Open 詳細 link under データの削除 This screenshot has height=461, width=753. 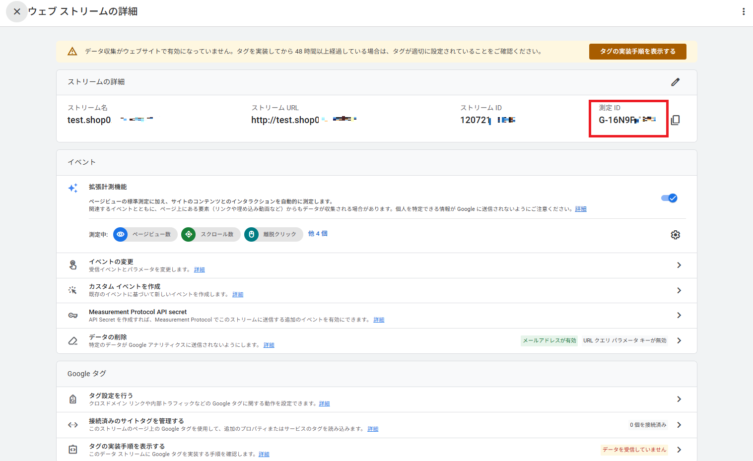point(269,345)
